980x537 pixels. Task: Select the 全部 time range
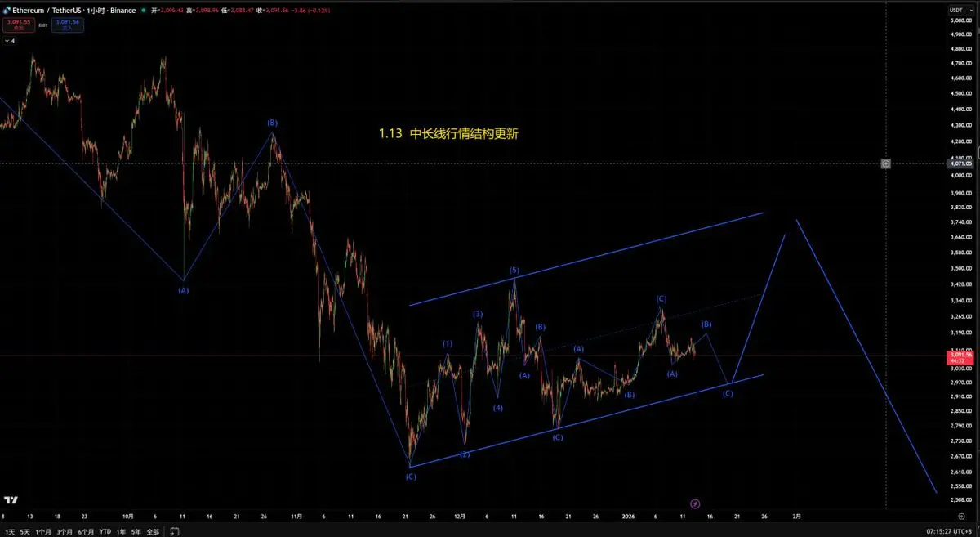pyautogui.click(x=153, y=531)
